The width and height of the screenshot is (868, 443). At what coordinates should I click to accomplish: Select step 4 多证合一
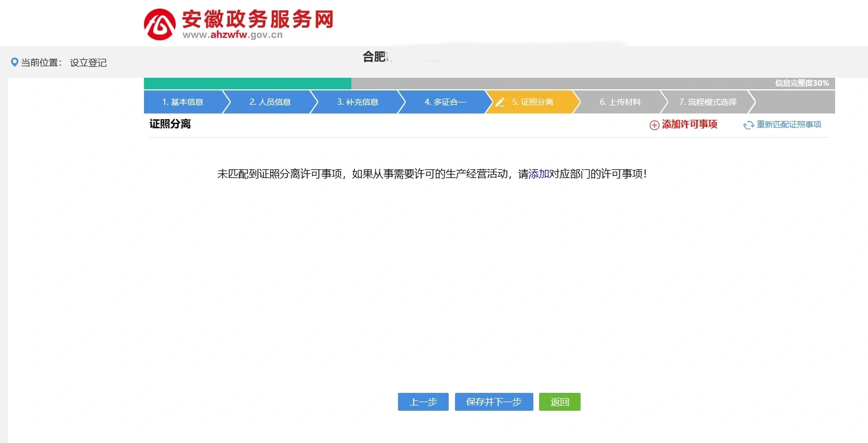(445, 102)
